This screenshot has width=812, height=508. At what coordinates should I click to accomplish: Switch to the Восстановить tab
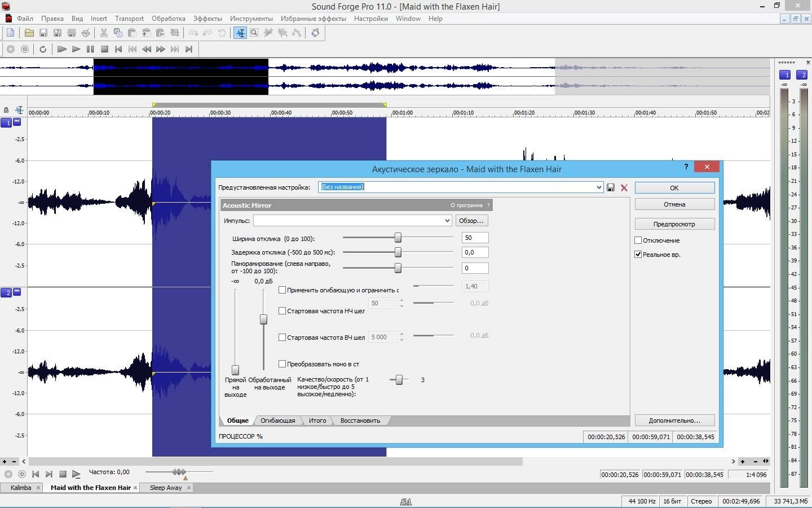[360, 421]
